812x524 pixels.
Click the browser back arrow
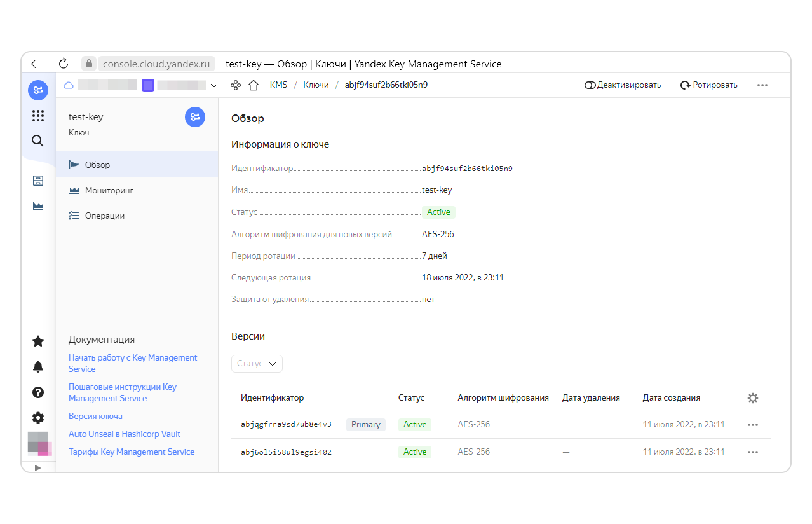point(36,64)
